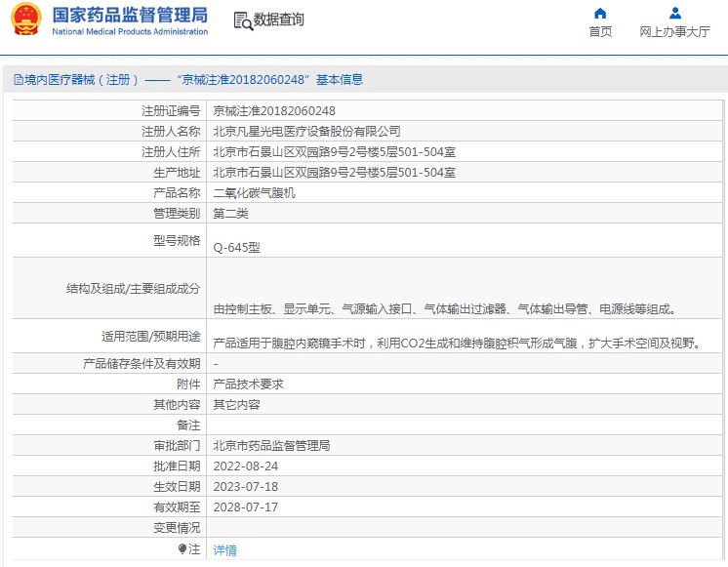Screen dimensions: 728x567
Task: Select 北京凡星光电医疗设备股份有限公司 value
Action: (306, 132)
